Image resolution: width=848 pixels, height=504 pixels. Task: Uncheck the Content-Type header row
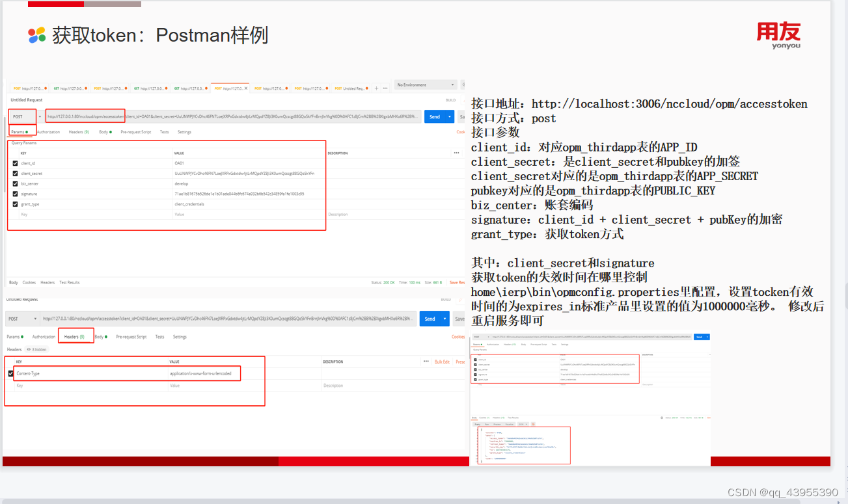[x=10, y=372]
